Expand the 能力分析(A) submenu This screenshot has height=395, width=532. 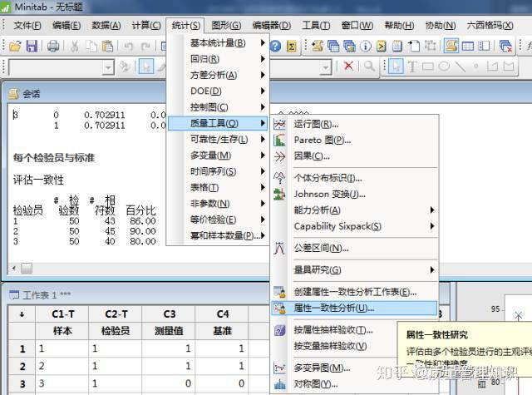(x=355, y=210)
